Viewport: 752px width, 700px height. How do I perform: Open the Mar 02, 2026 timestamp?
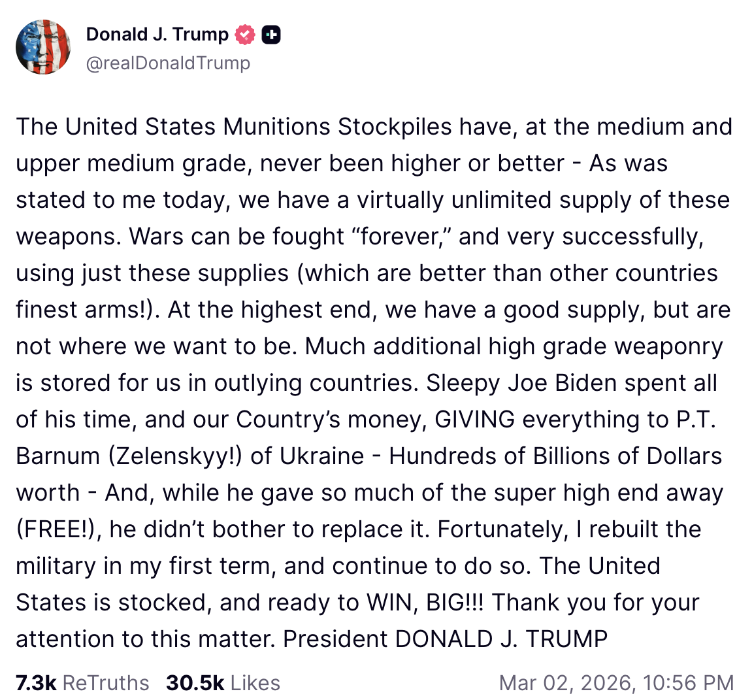567,683
